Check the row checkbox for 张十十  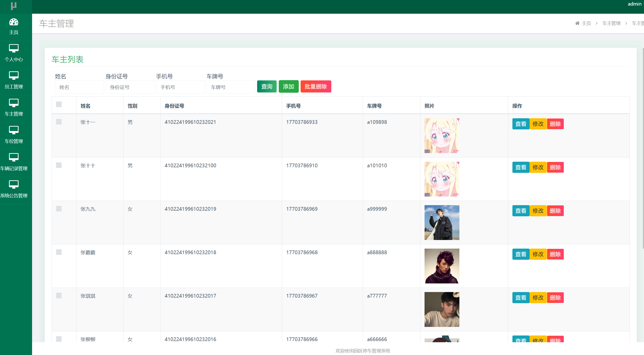59,165
